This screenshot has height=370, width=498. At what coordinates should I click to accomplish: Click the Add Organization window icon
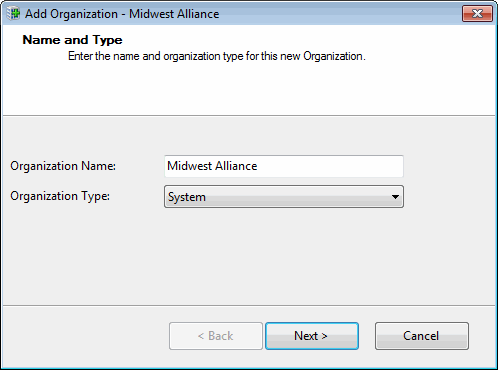pyautogui.click(x=13, y=14)
